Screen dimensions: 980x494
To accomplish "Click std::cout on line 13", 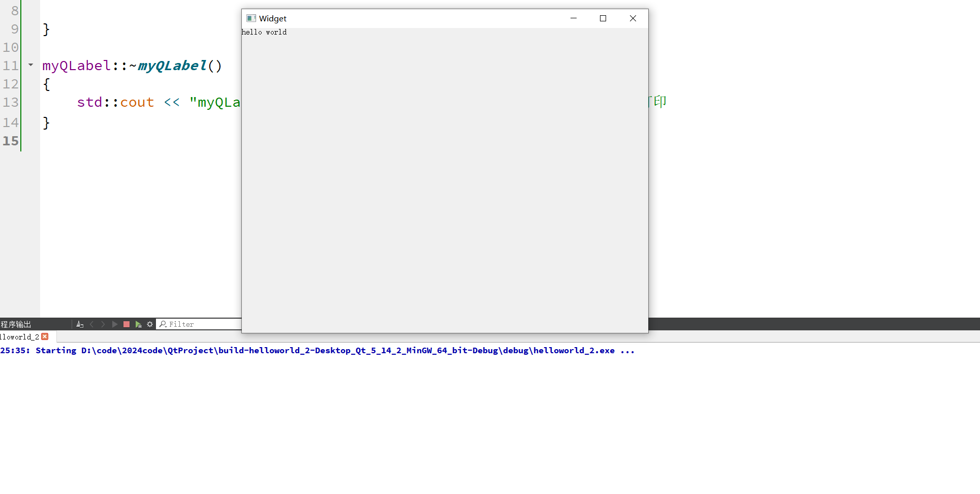I will [115, 102].
